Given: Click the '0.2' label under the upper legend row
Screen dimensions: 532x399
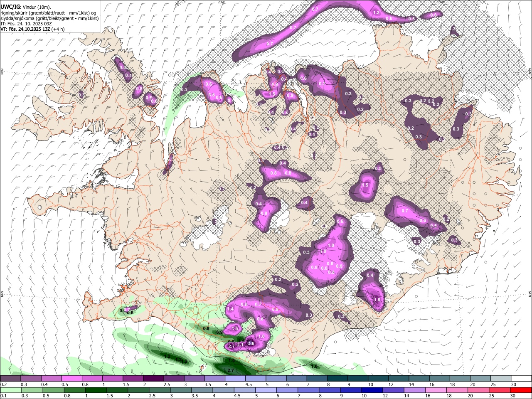Looking at the screenshot, I should [3, 384].
